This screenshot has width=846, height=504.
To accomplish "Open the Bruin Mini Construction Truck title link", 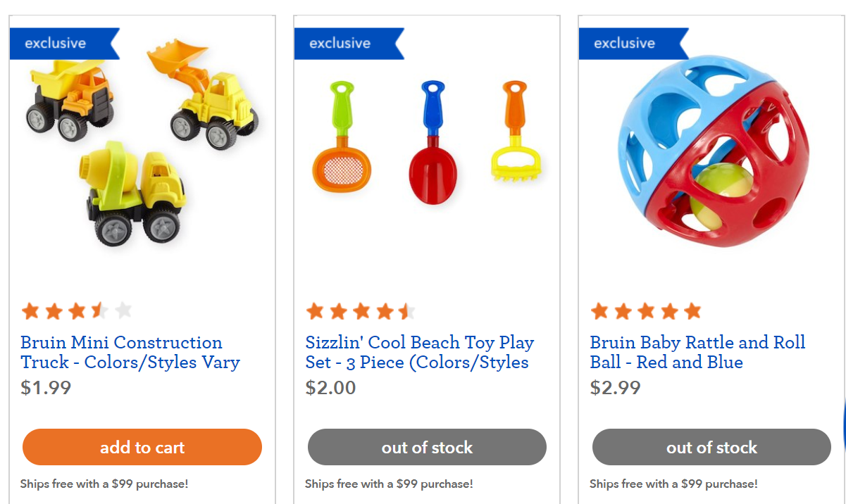I will [x=130, y=353].
